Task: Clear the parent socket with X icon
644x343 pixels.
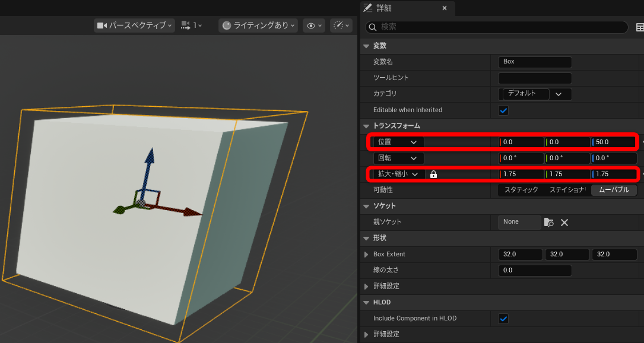Action: [564, 222]
